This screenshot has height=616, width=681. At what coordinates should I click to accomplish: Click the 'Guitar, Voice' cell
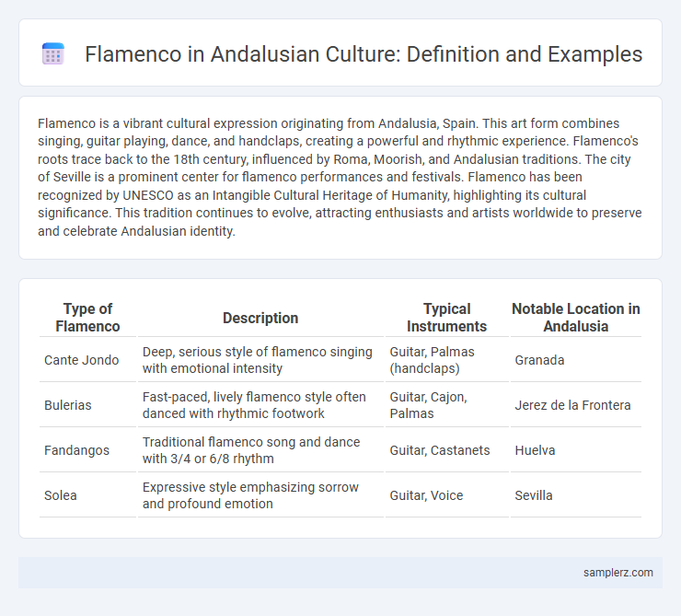tap(447, 495)
